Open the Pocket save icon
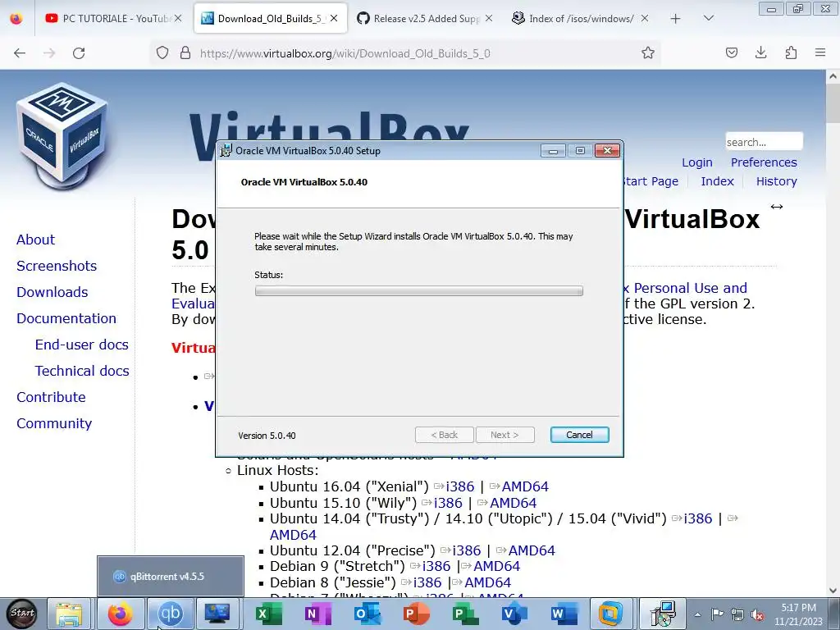840x630 pixels. click(x=732, y=52)
